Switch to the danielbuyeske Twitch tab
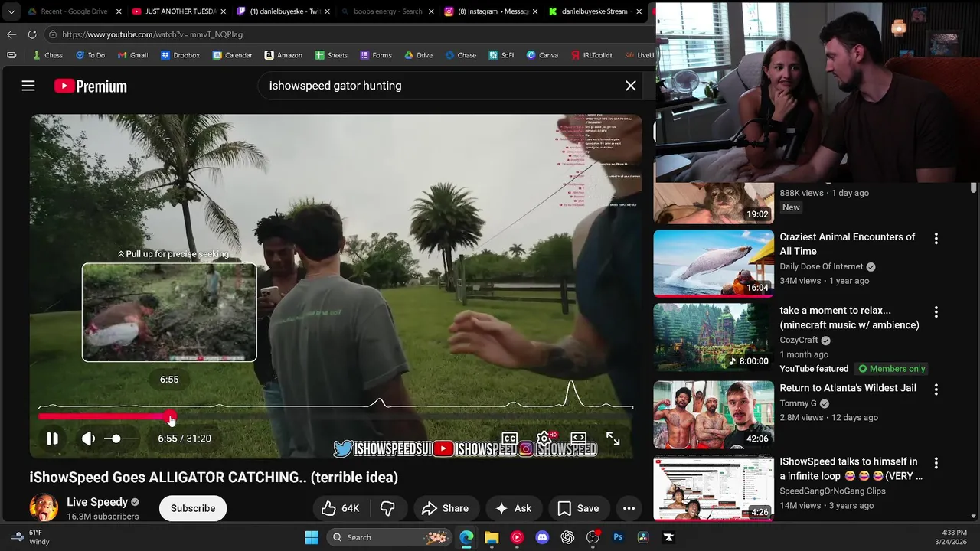This screenshot has height=551, width=980. click(x=284, y=11)
